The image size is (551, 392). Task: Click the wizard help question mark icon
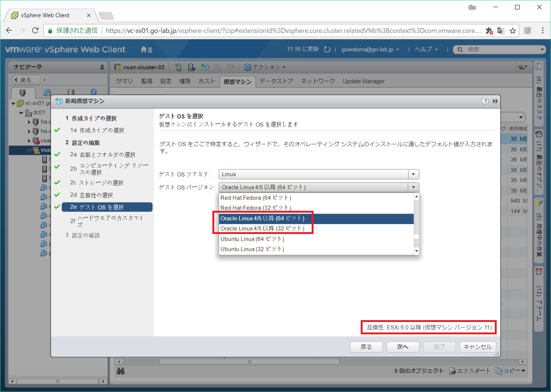coord(485,101)
